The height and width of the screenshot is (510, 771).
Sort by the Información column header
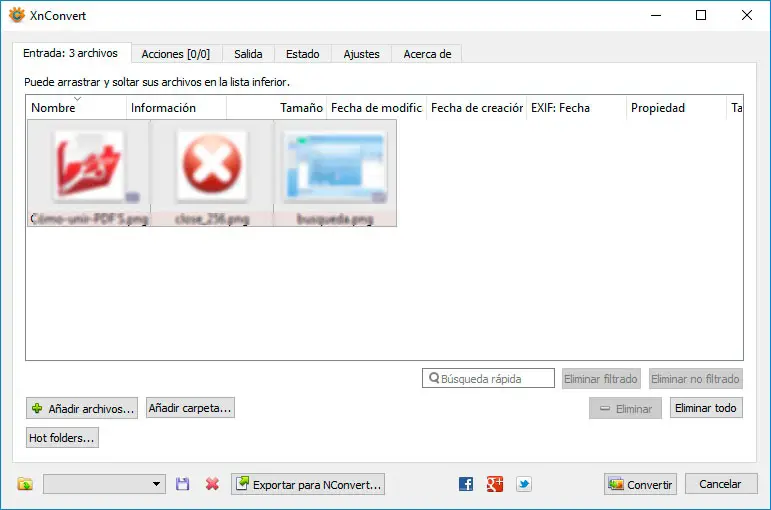pos(177,108)
